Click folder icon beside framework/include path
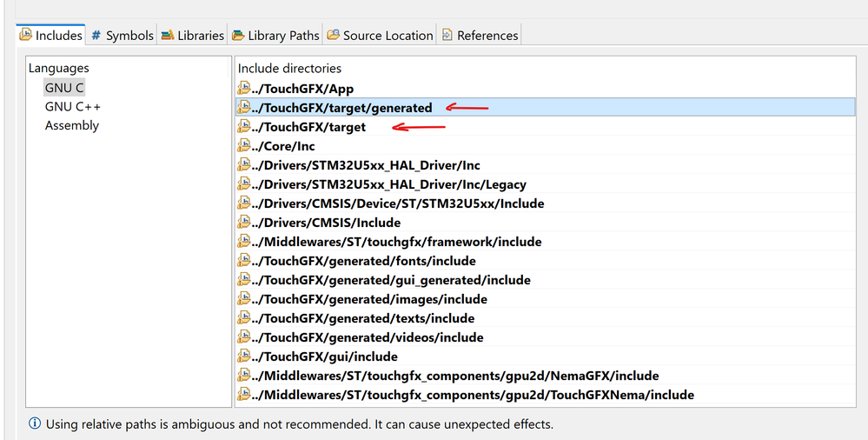 click(243, 241)
